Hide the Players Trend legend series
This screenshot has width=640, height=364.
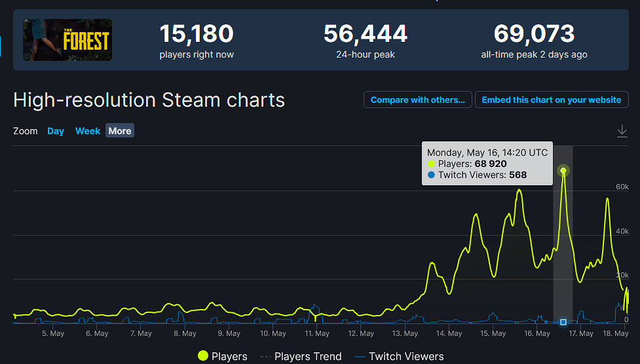tap(301, 356)
